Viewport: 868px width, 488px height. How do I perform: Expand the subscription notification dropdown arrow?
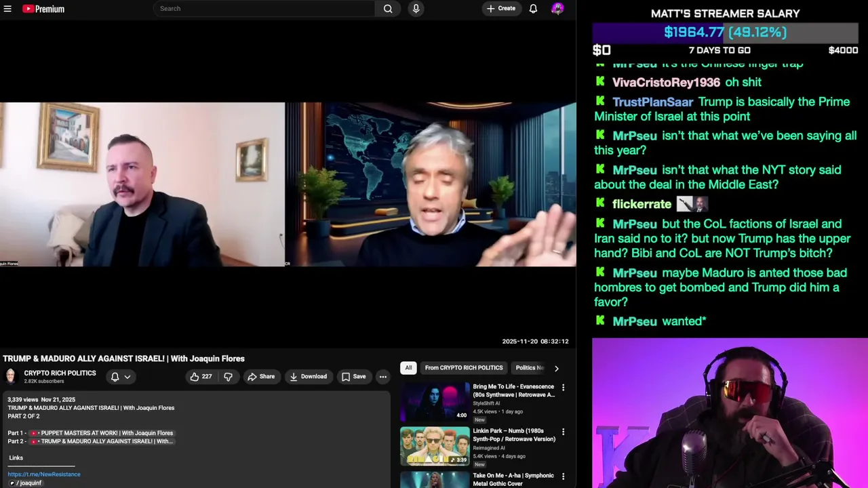tap(127, 377)
